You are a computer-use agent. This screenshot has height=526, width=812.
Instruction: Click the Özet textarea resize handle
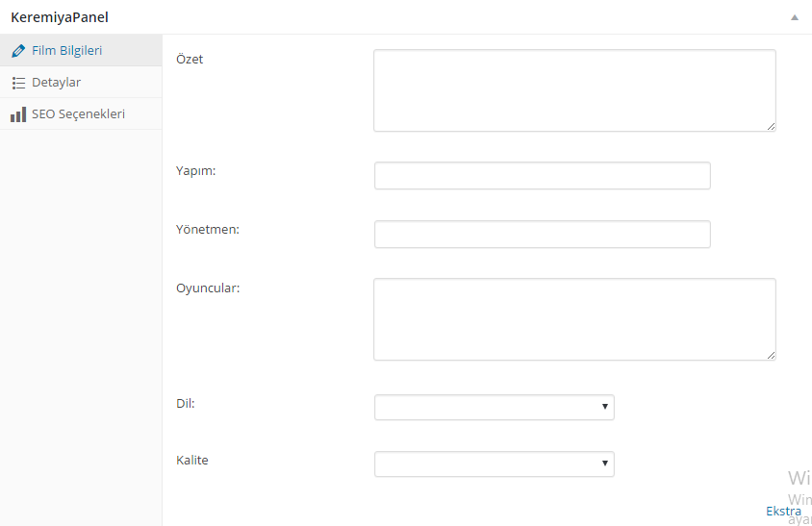click(771, 126)
